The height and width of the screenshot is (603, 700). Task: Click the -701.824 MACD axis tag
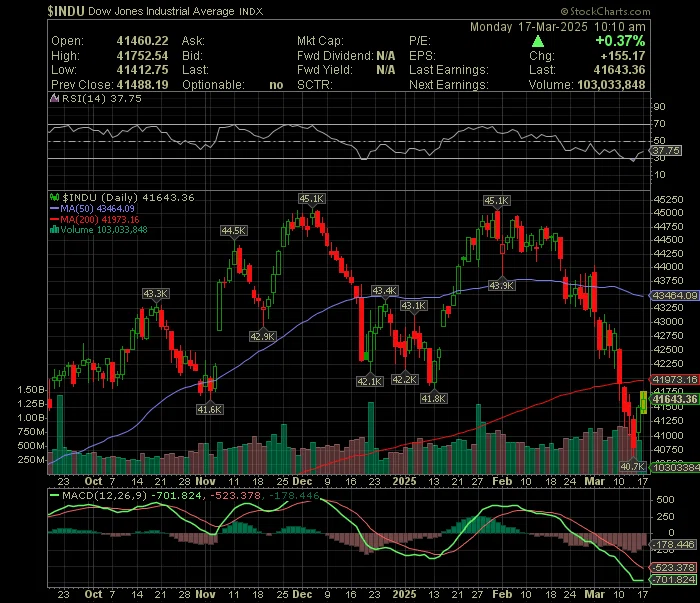674,580
